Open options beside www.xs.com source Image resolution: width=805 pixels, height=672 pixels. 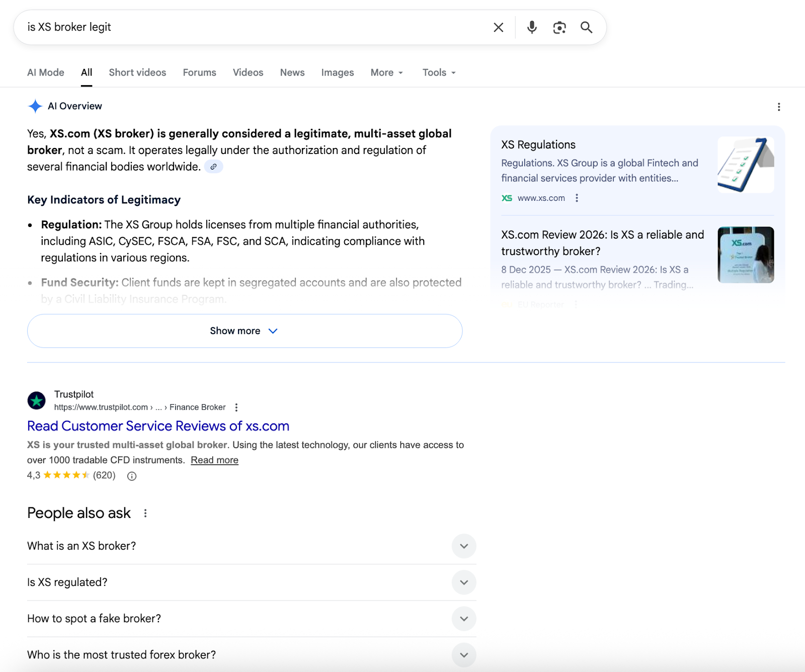pos(577,198)
